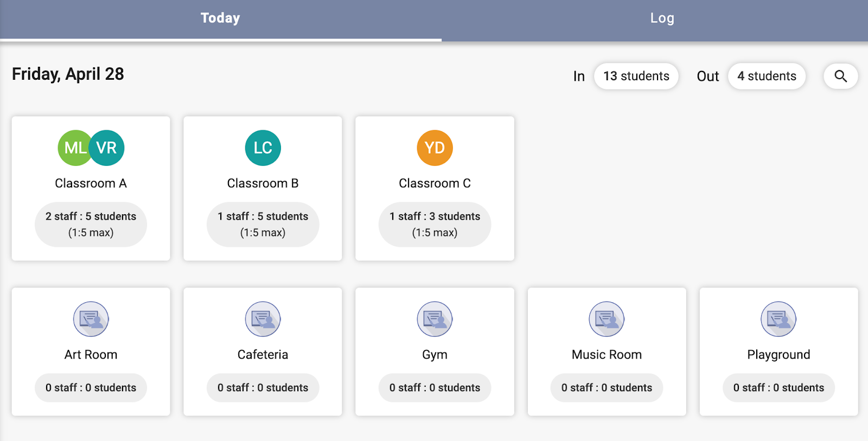Open the 13 students In list
868x441 pixels.
(636, 76)
